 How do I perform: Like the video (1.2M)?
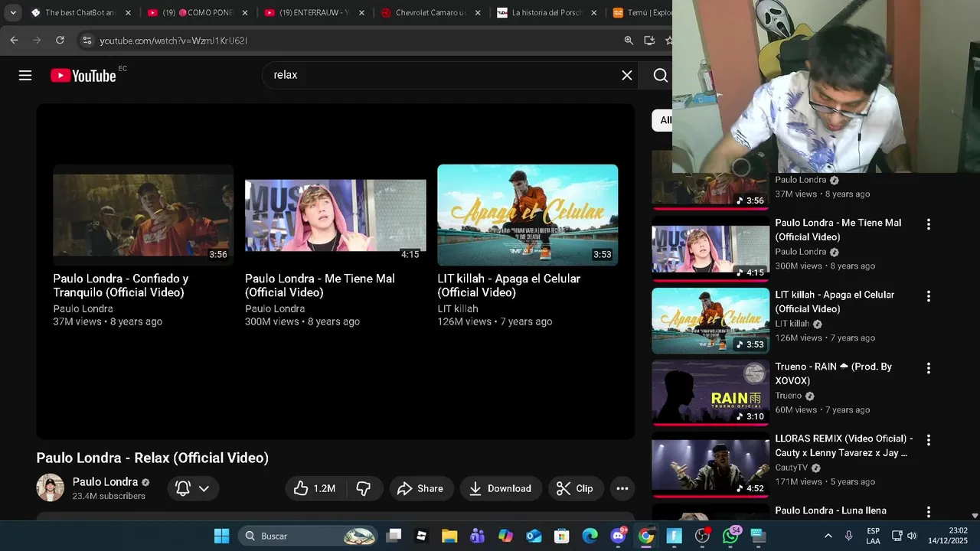tap(315, 488)
